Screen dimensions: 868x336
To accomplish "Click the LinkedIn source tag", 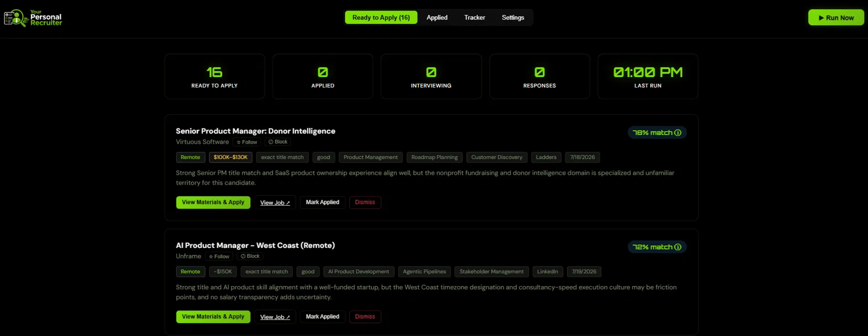I will coord(548,272).
